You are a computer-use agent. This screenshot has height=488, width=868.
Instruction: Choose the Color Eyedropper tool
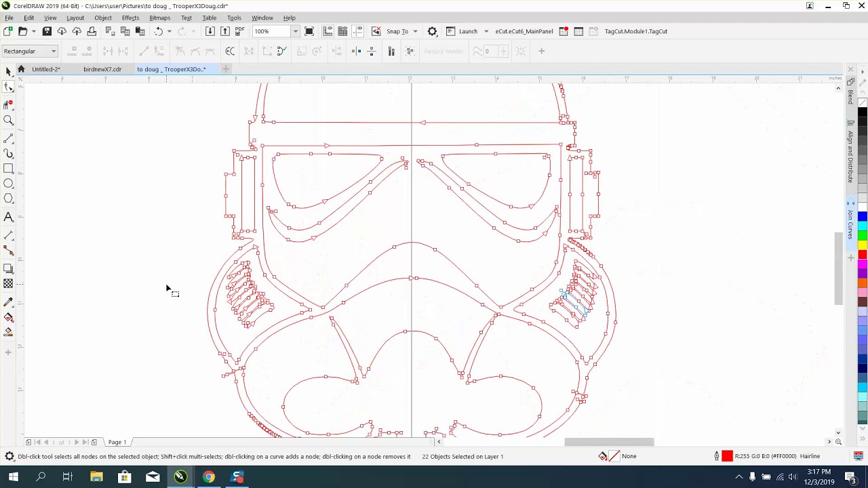click(8, 302)
